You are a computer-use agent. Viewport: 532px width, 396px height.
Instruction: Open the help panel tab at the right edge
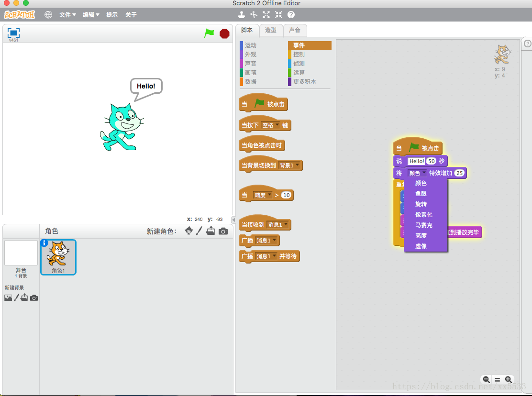pos(527,44)
